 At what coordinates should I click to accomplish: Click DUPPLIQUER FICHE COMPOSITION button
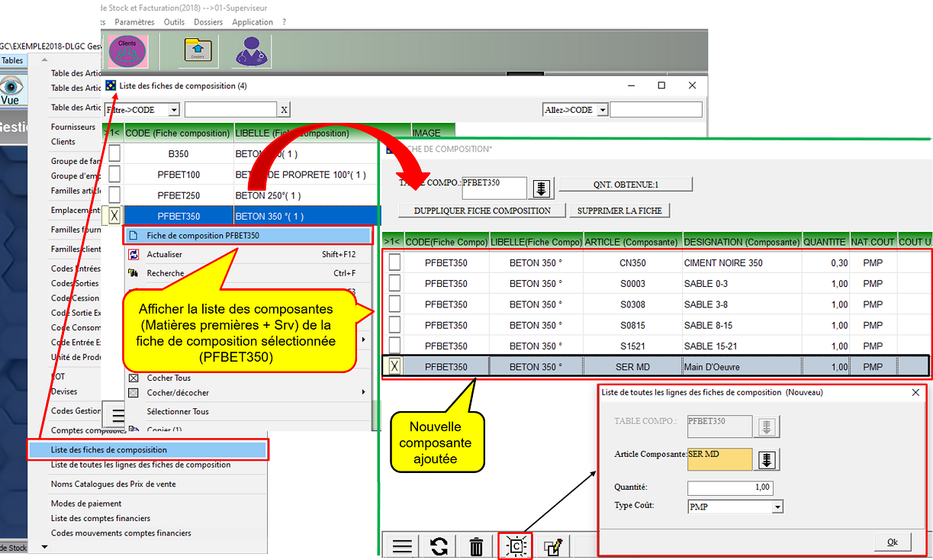click(482, 211)
